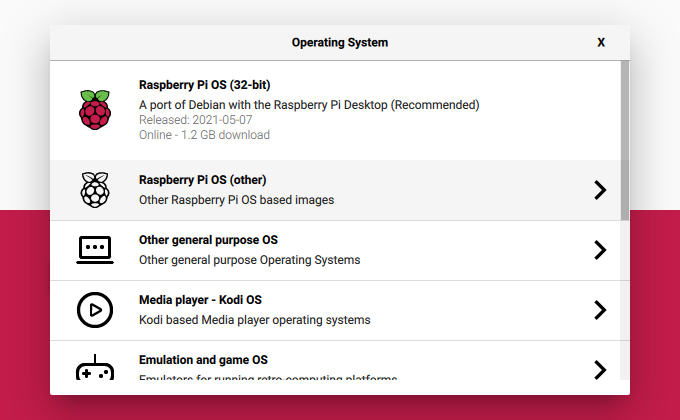680x420 pixels.
Task: Click the red Raspberry Pi OS logo icon
Action: pos(95,110)
